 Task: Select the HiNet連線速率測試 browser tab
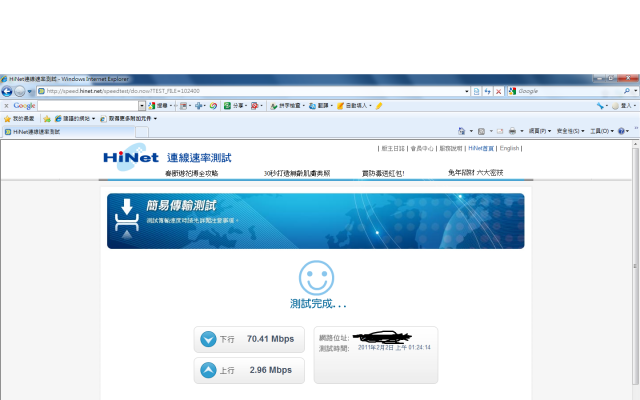68,132
